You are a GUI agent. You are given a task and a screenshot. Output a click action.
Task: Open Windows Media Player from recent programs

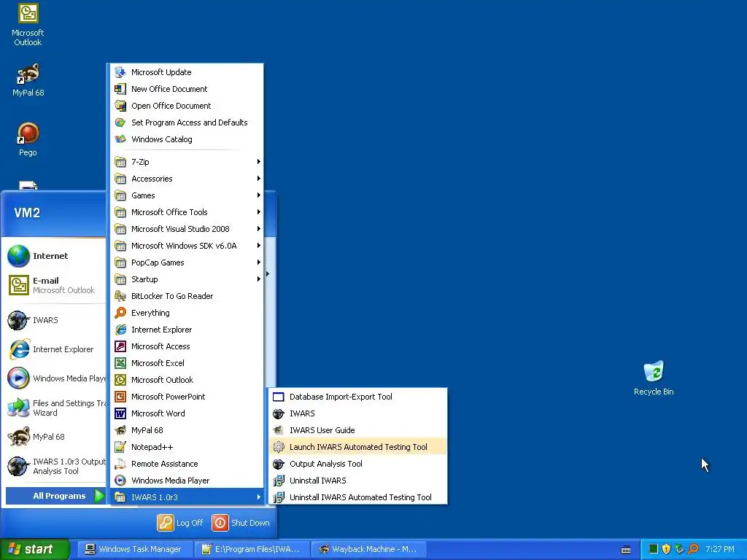[x=55, y=378]
